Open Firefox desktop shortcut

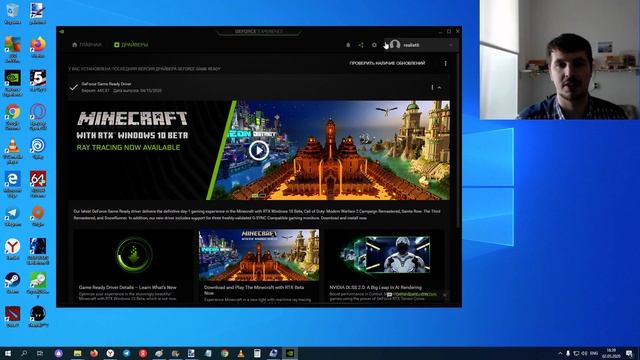[38, 47]
